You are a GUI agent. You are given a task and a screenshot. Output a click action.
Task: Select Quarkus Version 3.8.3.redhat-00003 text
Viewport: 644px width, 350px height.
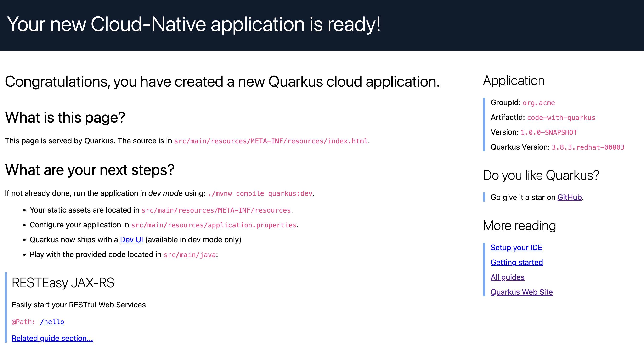pos(588,147)
